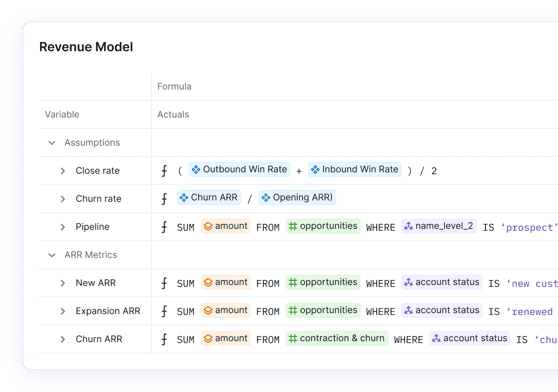Image resolution: width=558 pixels, height=392 pixels.
Task: Click the metric icon inside Outbound Win Rate pill
Action: coord(196,169)
